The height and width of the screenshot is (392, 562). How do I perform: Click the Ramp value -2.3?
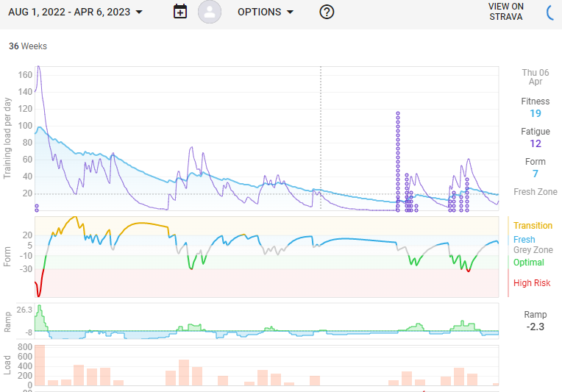click(535, 327)
